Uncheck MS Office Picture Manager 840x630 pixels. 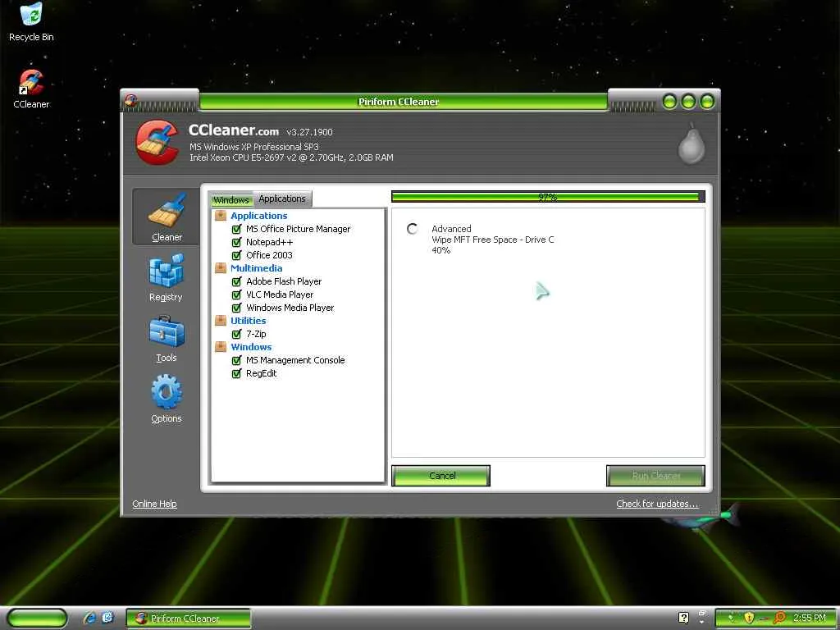click(x=236, y=229)
